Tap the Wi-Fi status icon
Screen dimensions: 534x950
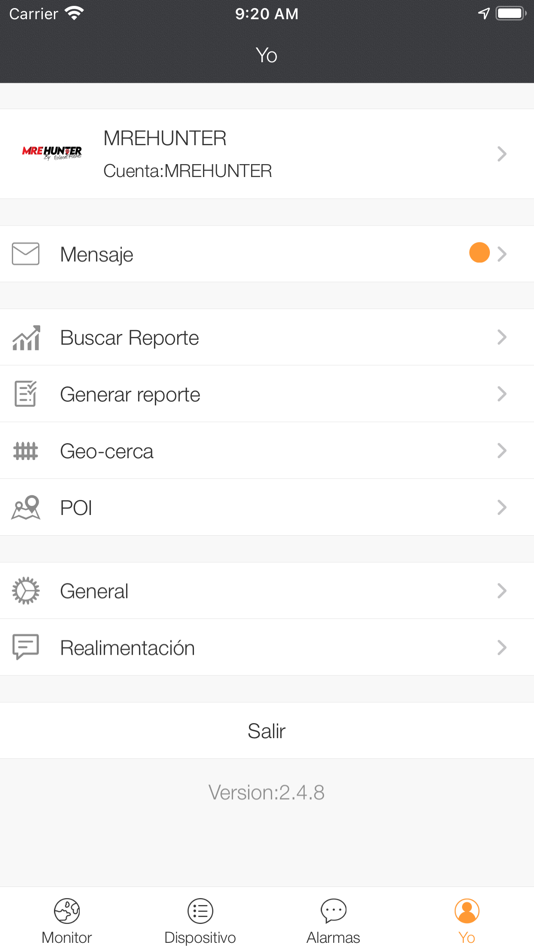75,13
